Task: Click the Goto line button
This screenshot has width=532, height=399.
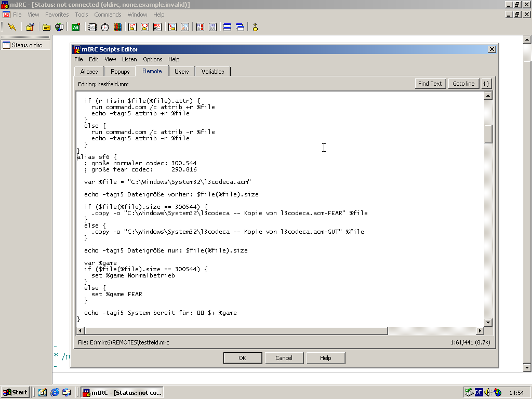Action: tap(463, 84)
